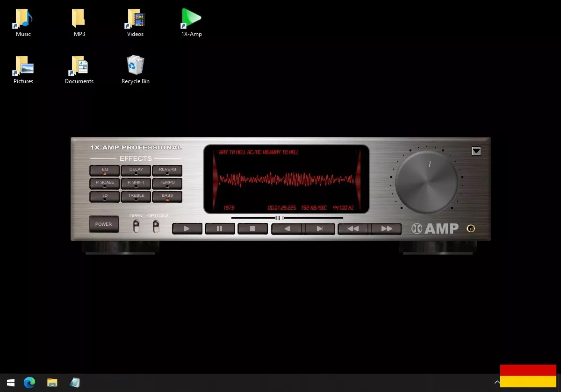561x392 pixels.
Task: Toggle the TREBLE effect
Action: point(136,197)
